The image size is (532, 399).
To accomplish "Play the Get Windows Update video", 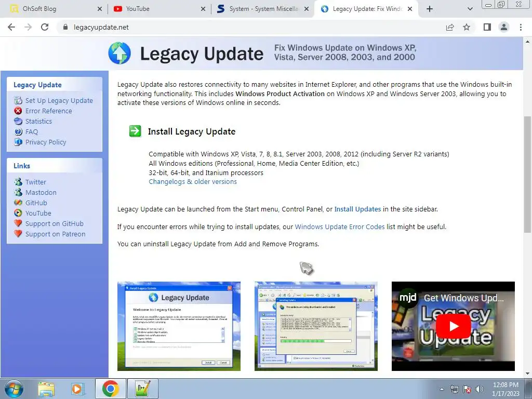I will (x=453, y=326).
